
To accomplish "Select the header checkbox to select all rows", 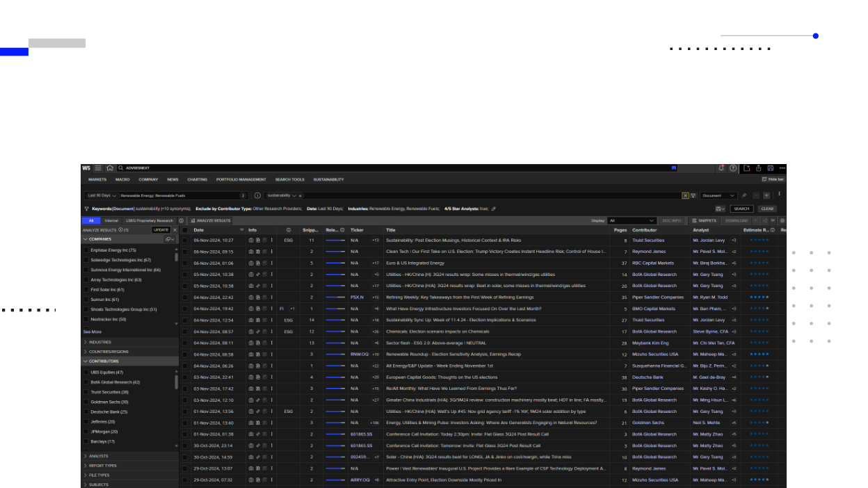I will (x=184, y=229).
